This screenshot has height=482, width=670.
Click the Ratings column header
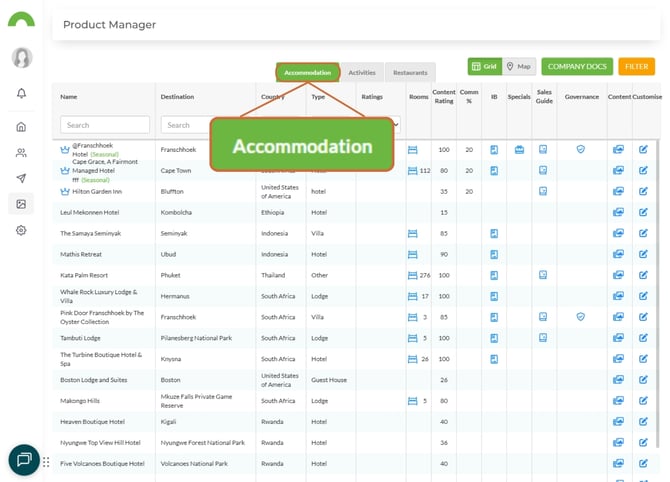[x=372, y=97]
